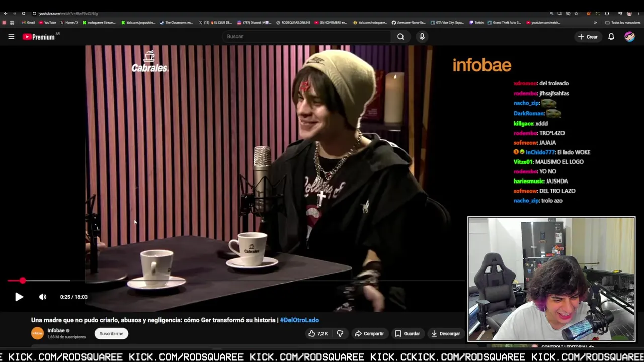The image size is (644, 362).
Task: Open the bookmarks bar apps grid icon
Action: (x=12, y=23)
